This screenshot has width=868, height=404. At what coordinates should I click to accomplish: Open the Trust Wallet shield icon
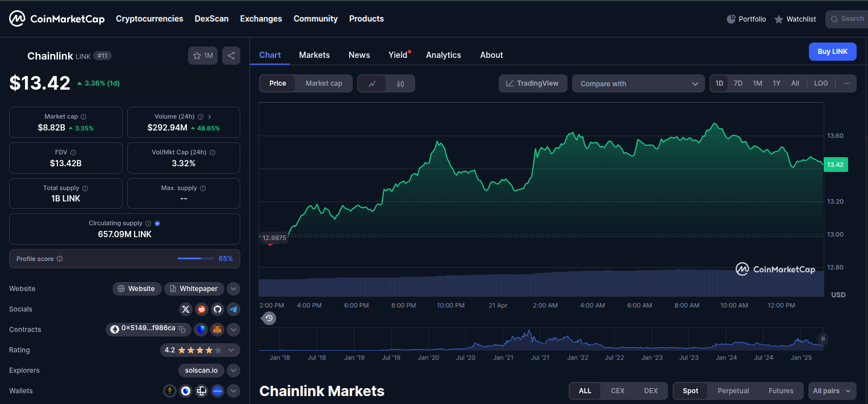pyautogui.click(x=186, y=391)
